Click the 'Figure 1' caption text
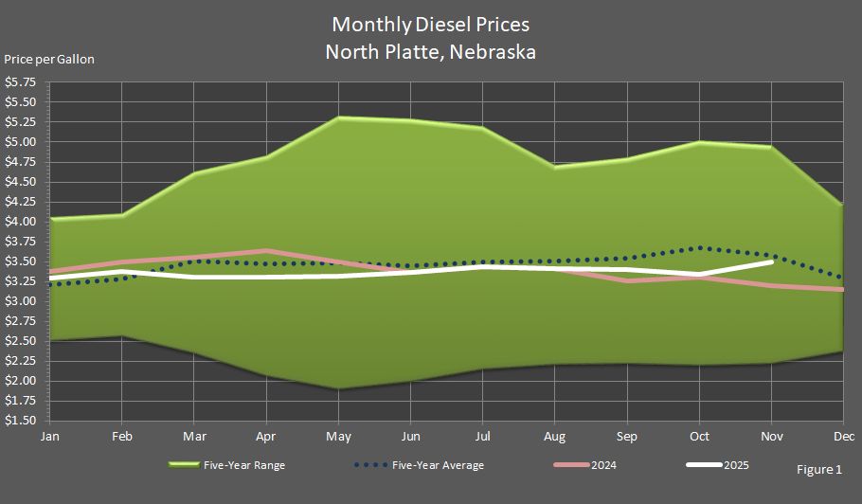This screenshot has height=504, width=862. [819, 469]
